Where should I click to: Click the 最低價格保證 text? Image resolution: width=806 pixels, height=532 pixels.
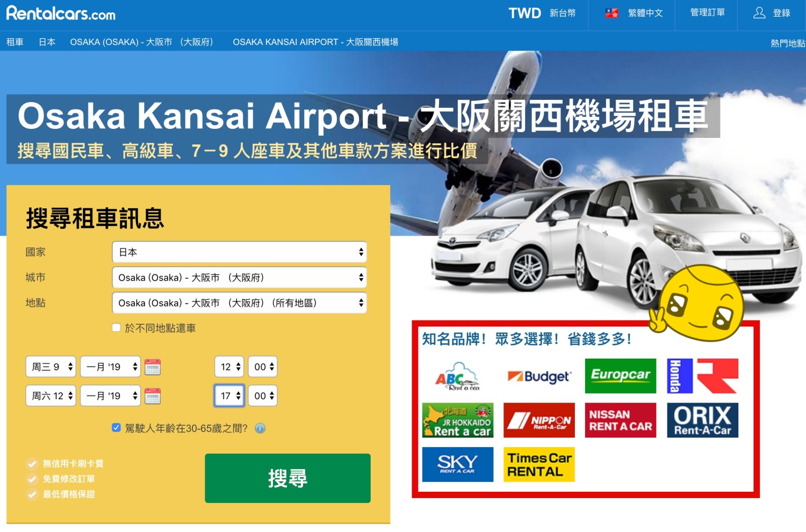click(x=69, y=494)
